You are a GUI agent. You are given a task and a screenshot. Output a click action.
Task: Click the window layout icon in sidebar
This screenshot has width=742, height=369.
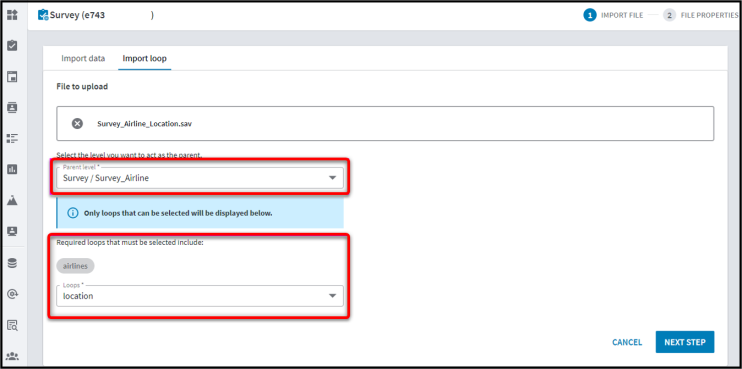[12, 77]
